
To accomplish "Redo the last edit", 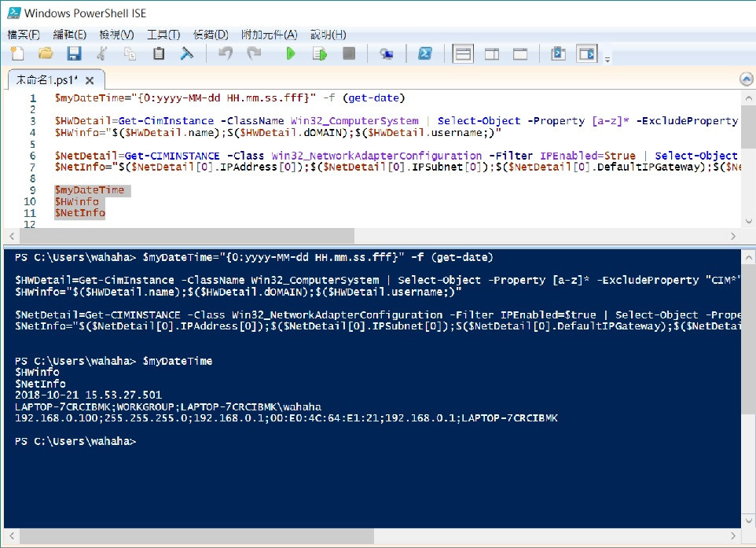I will pos(254,53).
